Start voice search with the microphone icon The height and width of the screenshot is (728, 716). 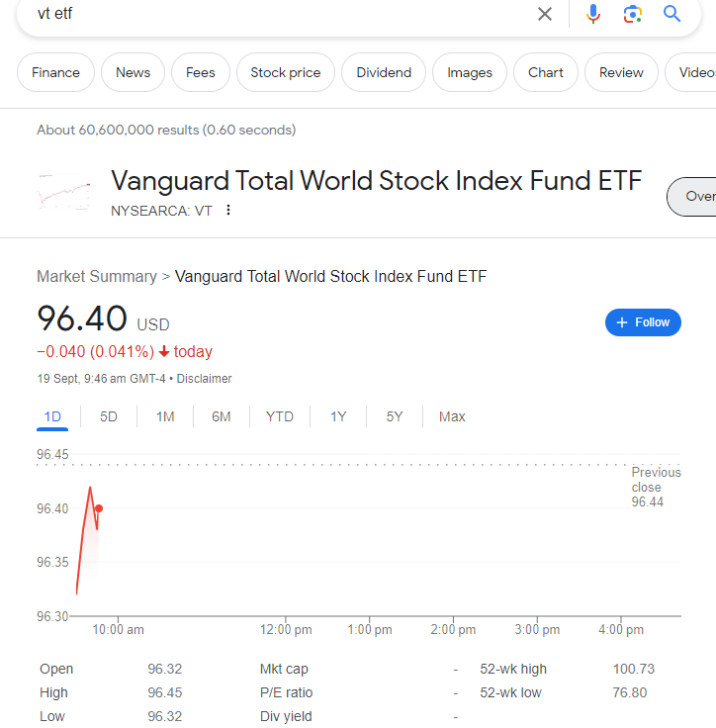click(593, 14)
